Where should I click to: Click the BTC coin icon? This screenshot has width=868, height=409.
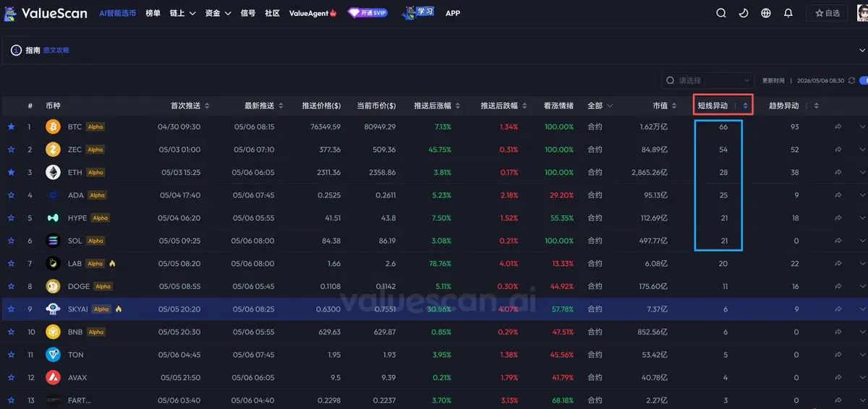(x=53, y=126)
